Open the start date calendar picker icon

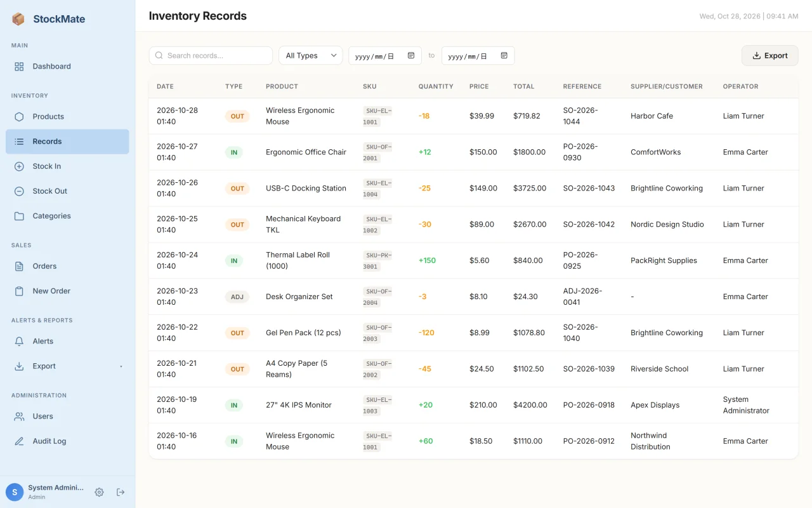[411, 56]
